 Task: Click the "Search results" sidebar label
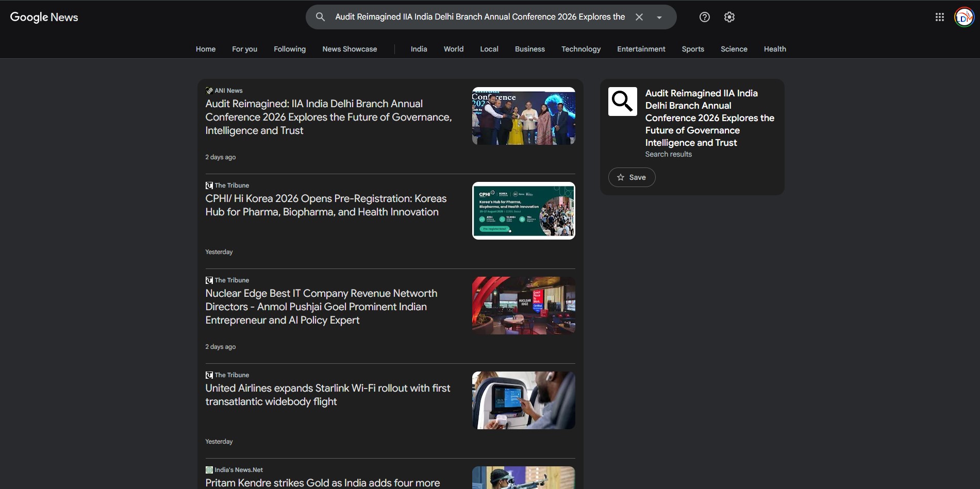pyautogui.click(x=669, y=154)
